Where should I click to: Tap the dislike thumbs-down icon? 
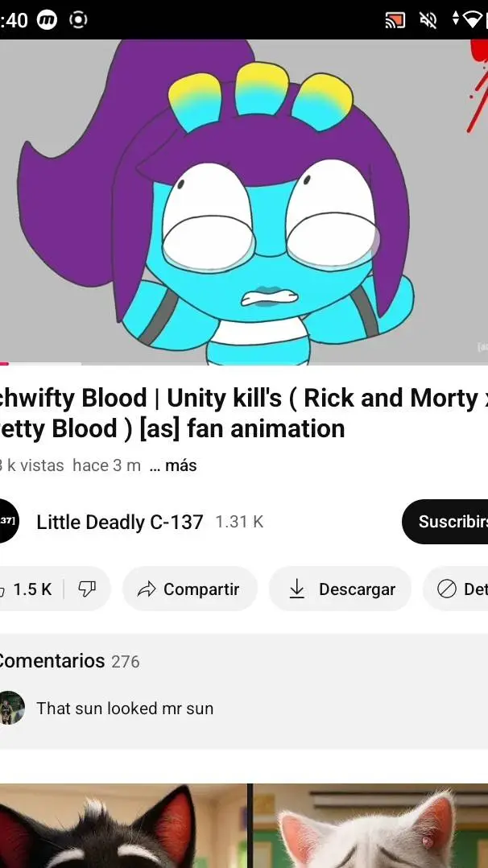tap(87, 589)
